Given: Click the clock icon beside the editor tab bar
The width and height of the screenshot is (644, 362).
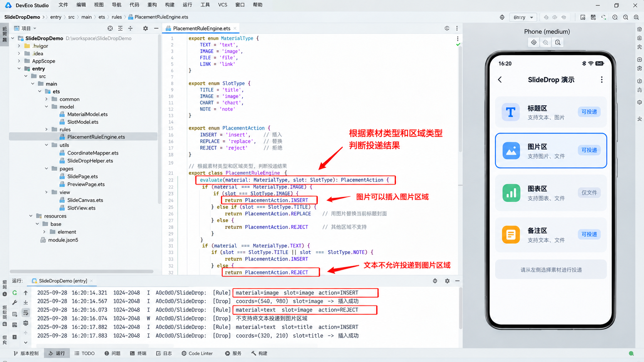Looking at the screenshot, I should [x=447, y=28].
